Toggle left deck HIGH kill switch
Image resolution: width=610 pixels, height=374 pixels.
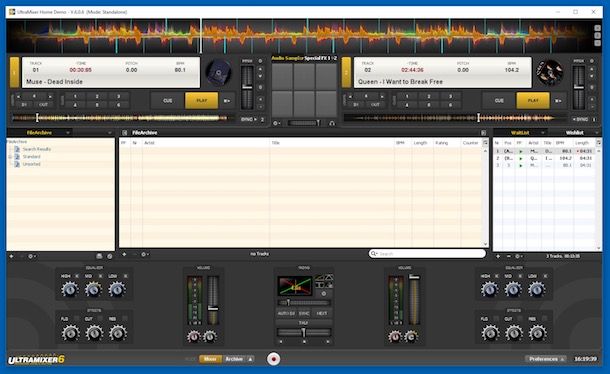click(77, 276)
